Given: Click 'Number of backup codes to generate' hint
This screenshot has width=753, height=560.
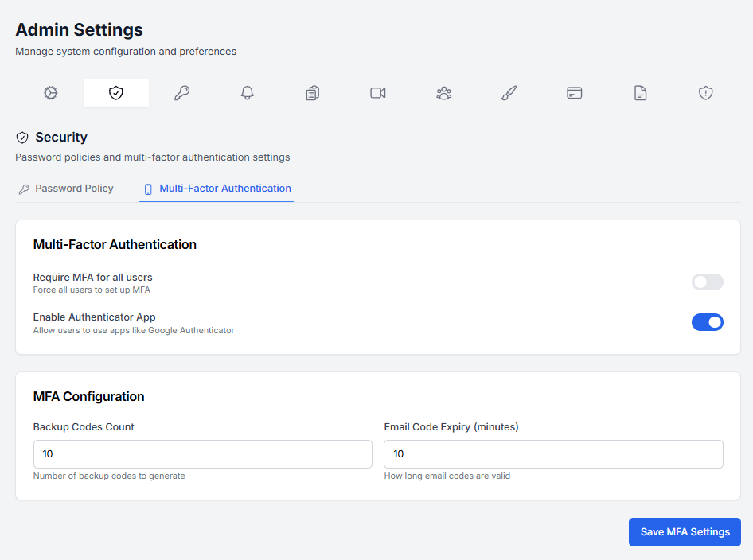Looking at the screenshot, I should click(x=109, y=476).
